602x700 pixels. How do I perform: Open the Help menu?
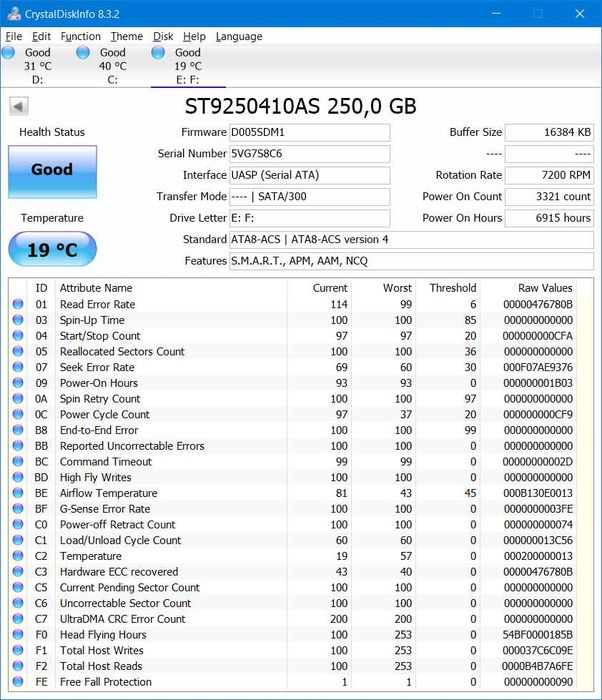194,36
